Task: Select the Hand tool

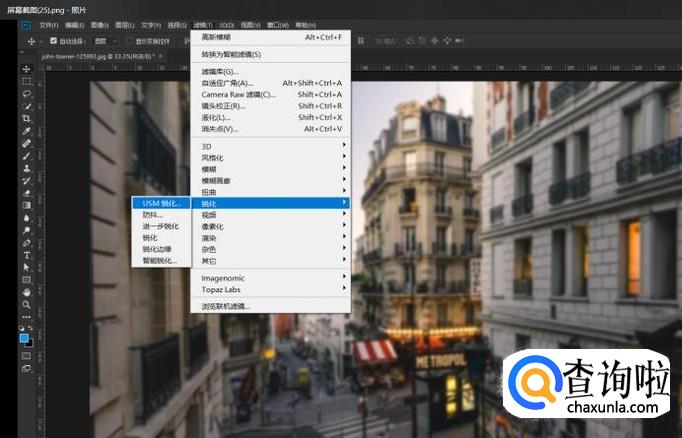Action: coord(27,291)
